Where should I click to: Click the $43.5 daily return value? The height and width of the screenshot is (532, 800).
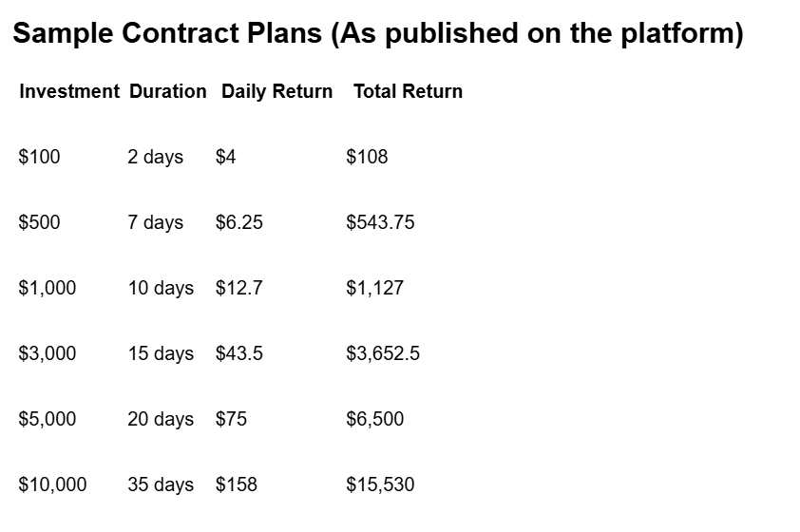[238, 354]
